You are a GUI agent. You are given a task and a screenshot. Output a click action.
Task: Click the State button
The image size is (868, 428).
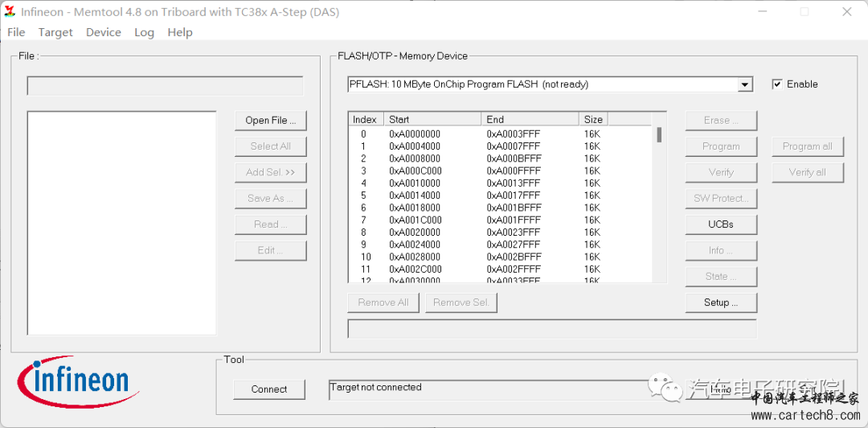[x=721, y=277]
